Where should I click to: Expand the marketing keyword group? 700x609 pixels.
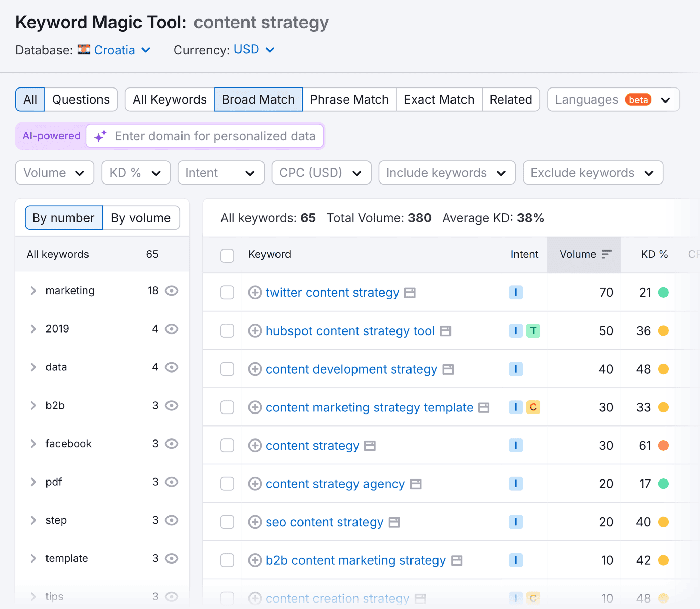(x=33, y=290)
